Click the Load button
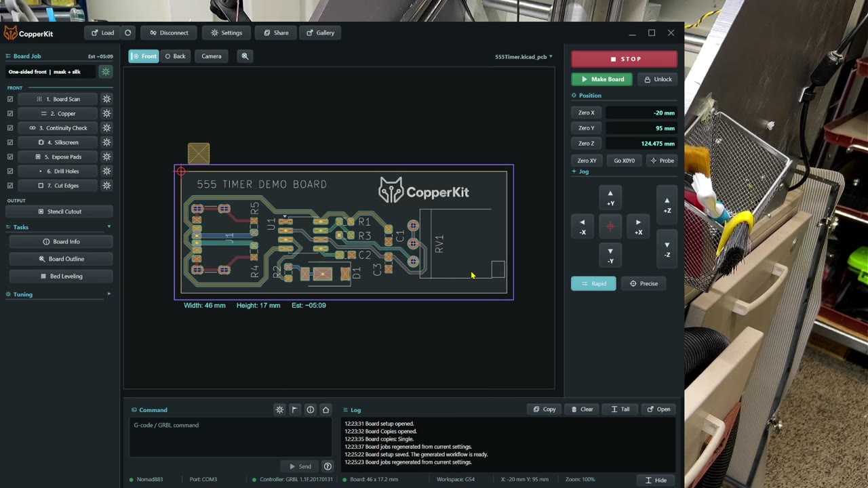This screenshot has width=868, height=488. (x=102, y=33)
